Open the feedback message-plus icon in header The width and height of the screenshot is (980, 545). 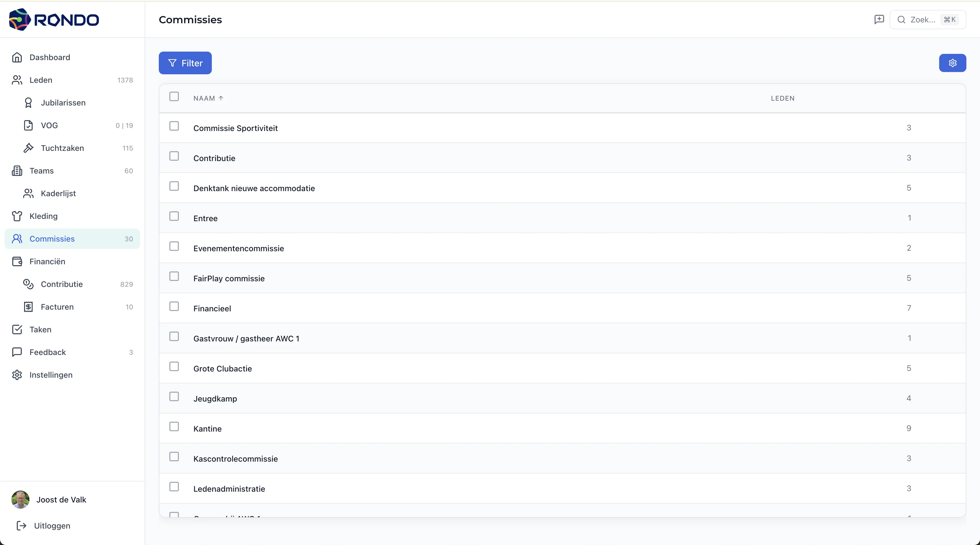coord(879,19)
